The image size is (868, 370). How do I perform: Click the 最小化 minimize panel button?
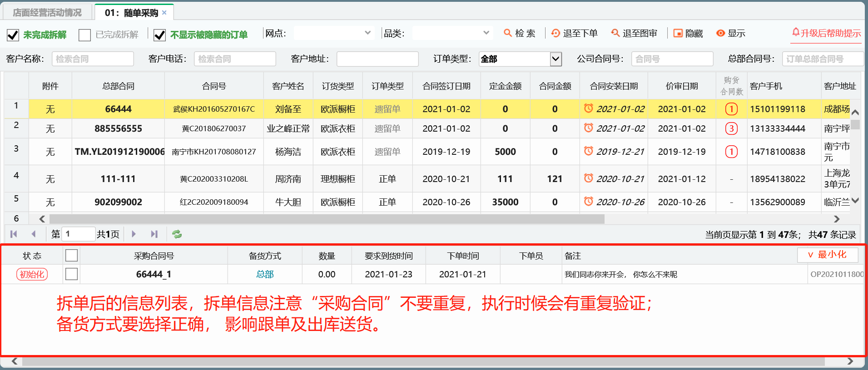827,255
